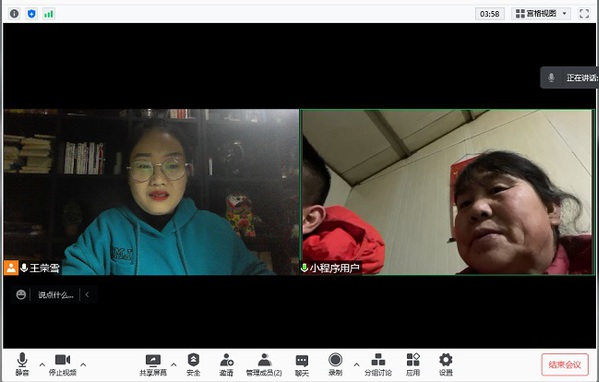
Task: Click the meeting info icon
Action: point(14,14)
